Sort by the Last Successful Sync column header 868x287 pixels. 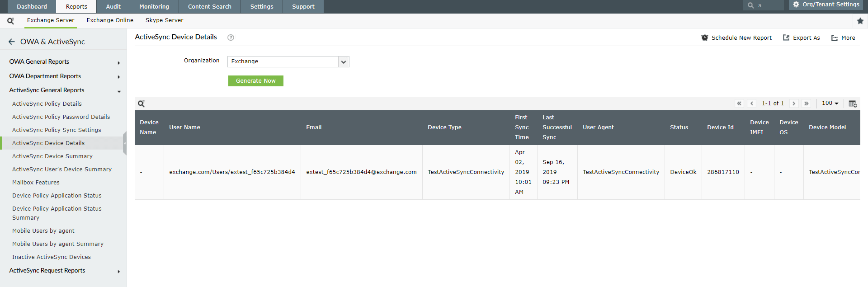557,127
